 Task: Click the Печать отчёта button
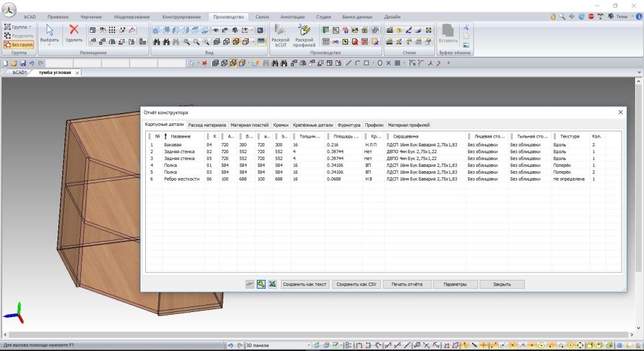point(406,284)
